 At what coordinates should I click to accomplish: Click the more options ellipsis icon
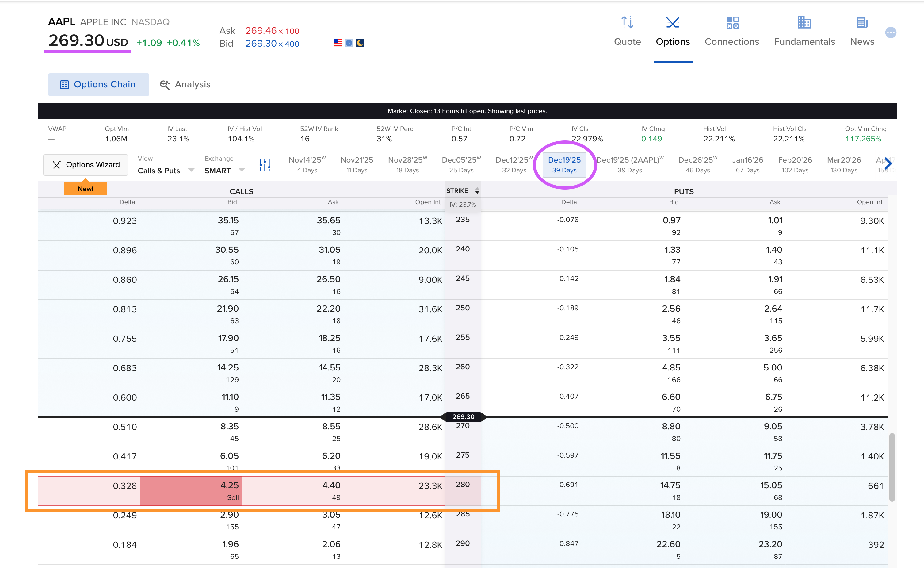[890, 33]
